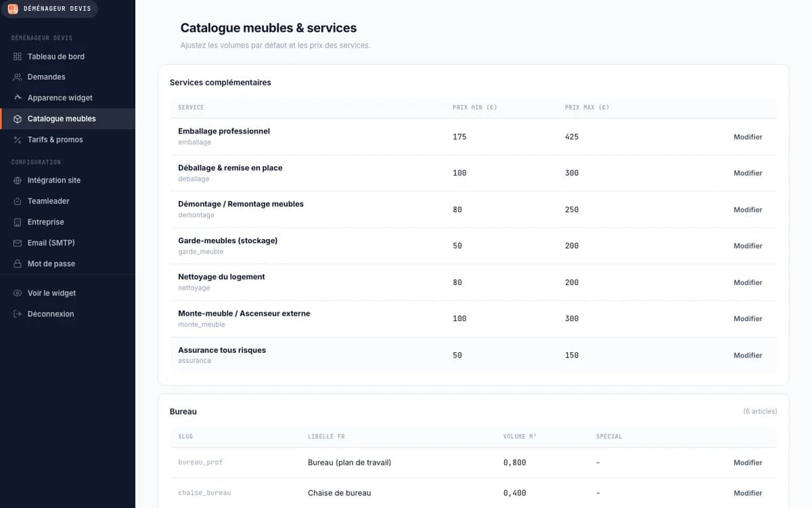Open Email (SMTP) settings
812x508 pixels.
[x=68, y=242]
